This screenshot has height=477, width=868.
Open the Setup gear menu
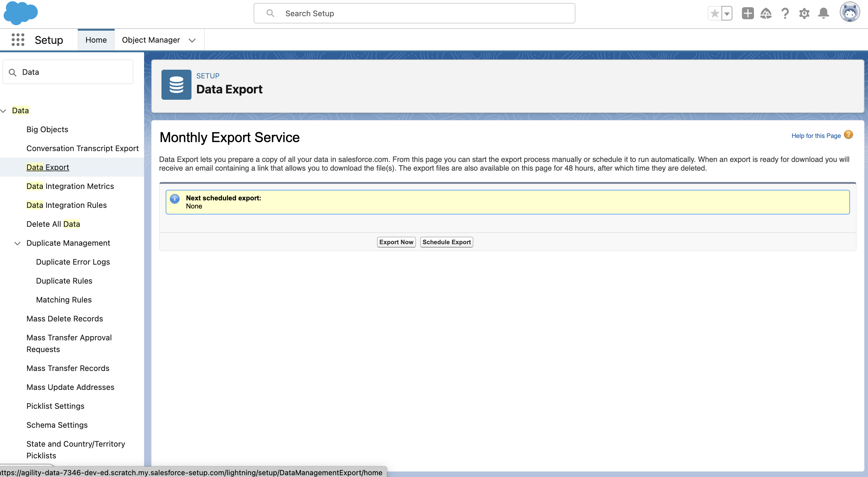[x=804, y=14]
